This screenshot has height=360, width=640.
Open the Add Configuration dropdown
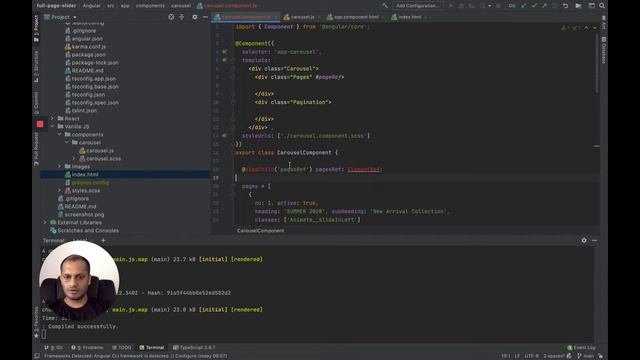pos(418,6)
